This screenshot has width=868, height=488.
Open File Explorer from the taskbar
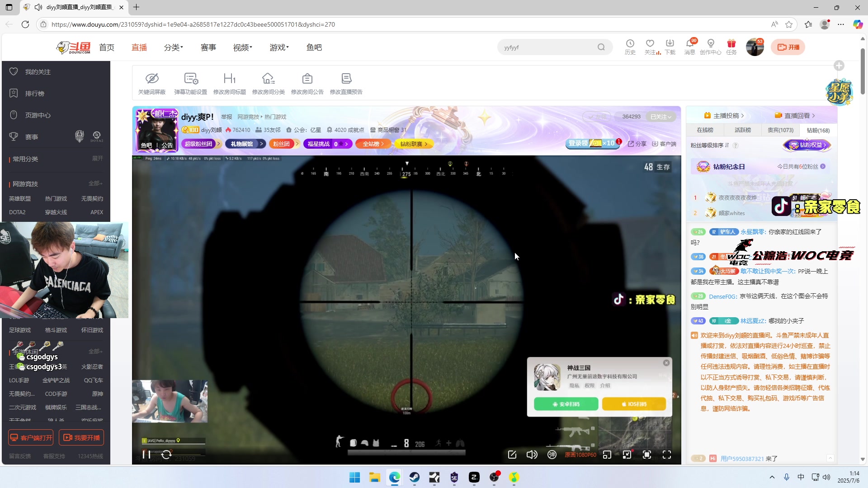coord(375,477)
